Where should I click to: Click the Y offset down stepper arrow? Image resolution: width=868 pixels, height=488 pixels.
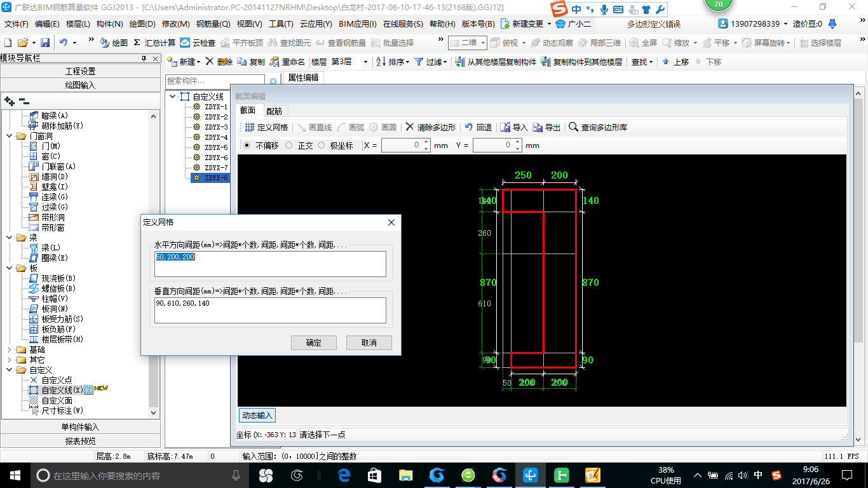pos(519,149)
